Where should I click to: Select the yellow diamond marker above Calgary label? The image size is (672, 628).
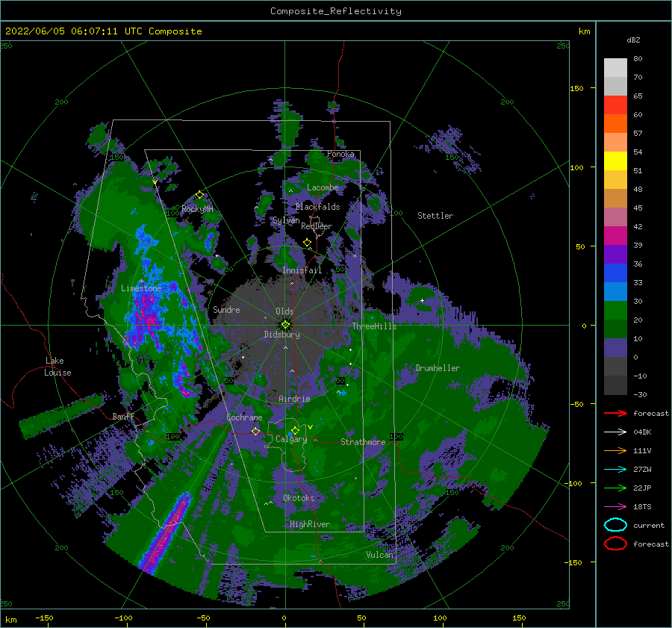pos(295,430)
